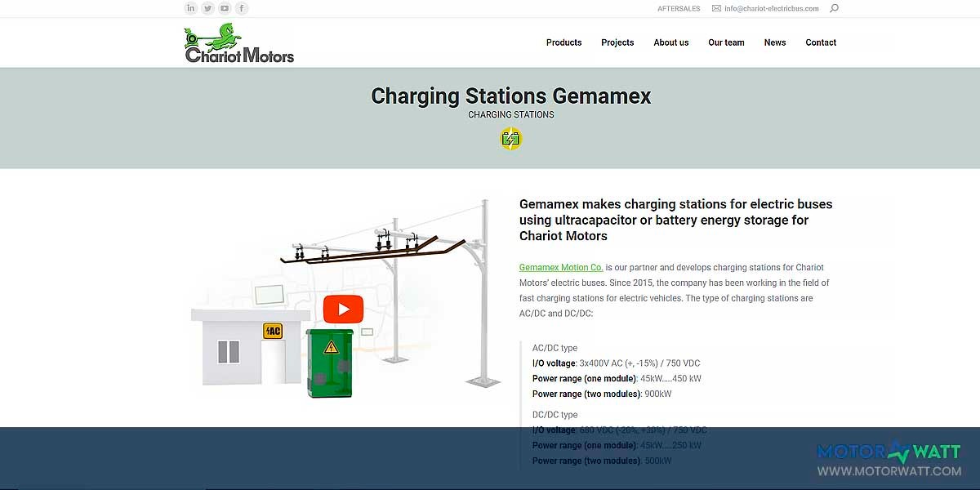Screen dimensions: 980x490
Task: Open the LinkedIn social icon
Action: pyautogui.click(x=190, y=7)
